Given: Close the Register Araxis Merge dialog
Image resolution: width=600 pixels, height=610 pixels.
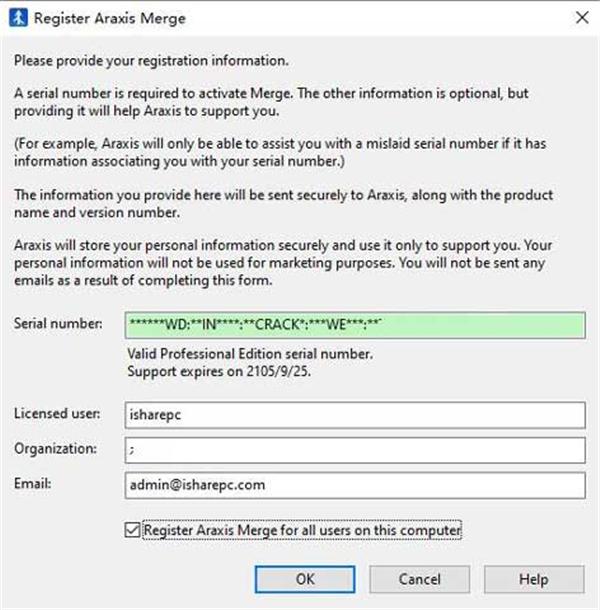Looking at the screenshot, I should pos(582,18).
